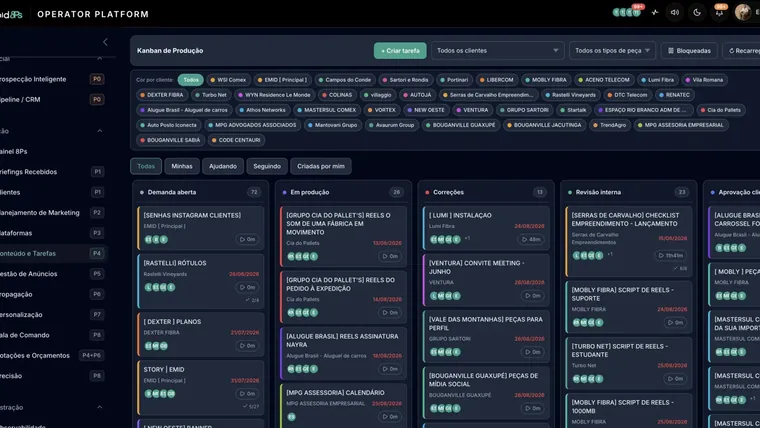Open the sparkle AI assistant icon
The height and width of the screenshot is (428, 760).
click(655, 13)
